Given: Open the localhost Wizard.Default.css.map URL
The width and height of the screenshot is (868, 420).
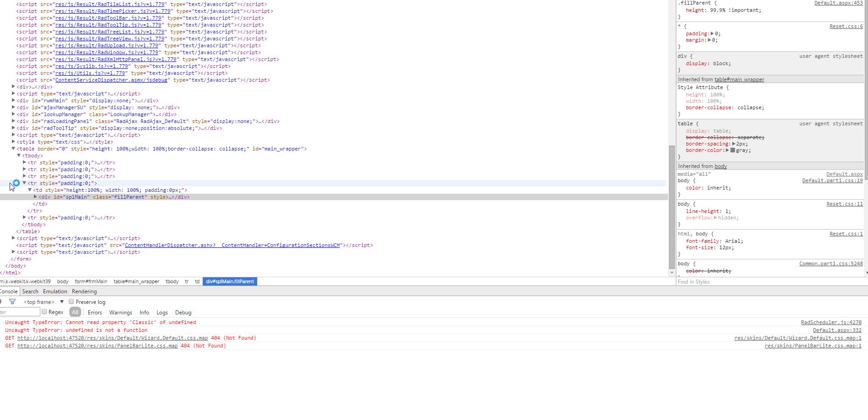Looking at the screenshot, I should click(x=112, y=338).
